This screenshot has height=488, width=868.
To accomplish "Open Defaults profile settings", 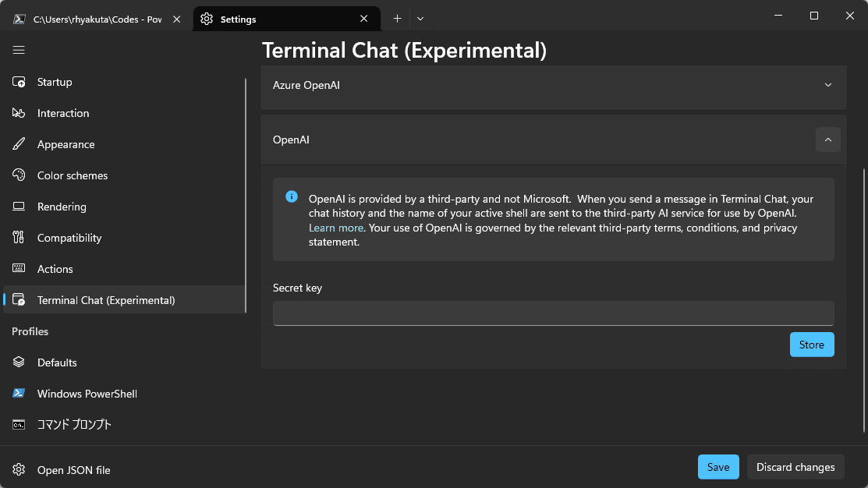I will 124,362.
